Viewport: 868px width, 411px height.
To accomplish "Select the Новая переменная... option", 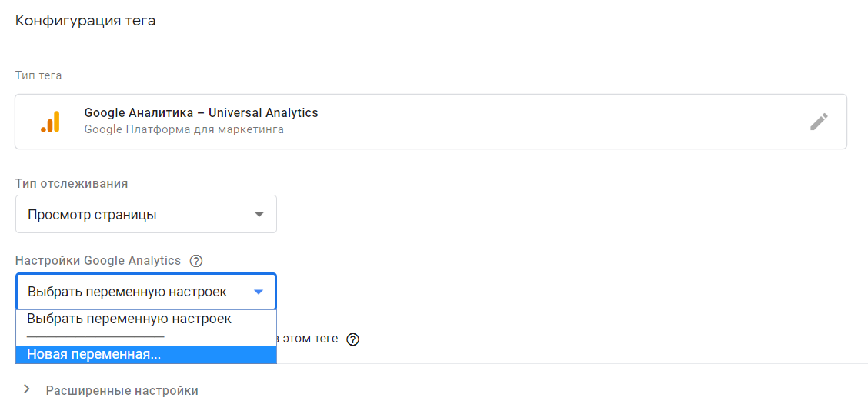I will (x=146, y=355).
